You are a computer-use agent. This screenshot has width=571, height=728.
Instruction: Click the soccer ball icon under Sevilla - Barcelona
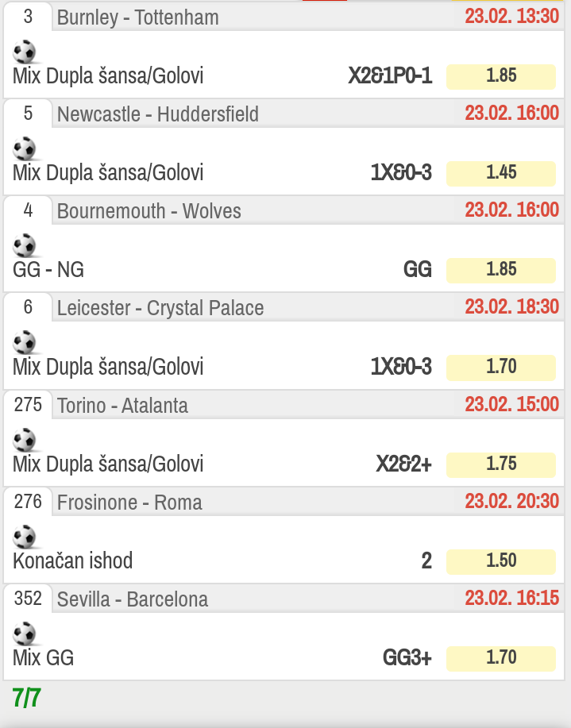pos(24,634)
